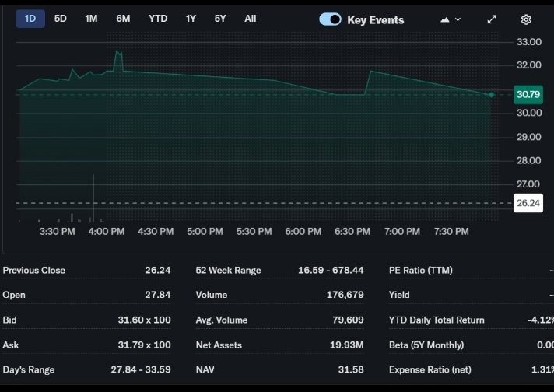554x392 pixels.
Task: Click the green endpoint dot on the price line
Action: coord(491,95)
